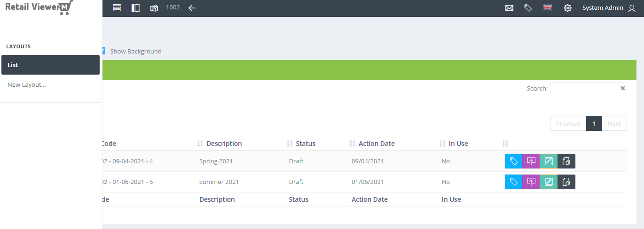The image size is (644, 229).
Task: Copy the Summer 2021 layout using dark icon
Action: click(x=566, y=182)
